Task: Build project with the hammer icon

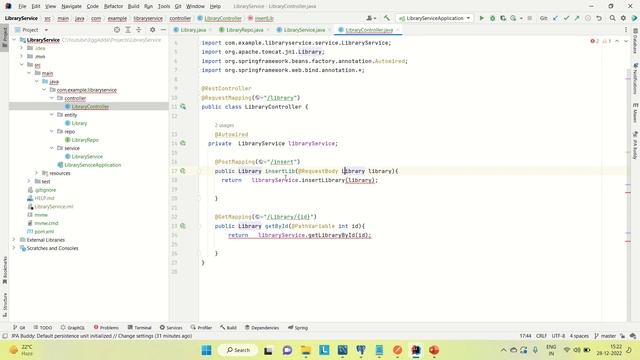Action: [x=387, y=18]
